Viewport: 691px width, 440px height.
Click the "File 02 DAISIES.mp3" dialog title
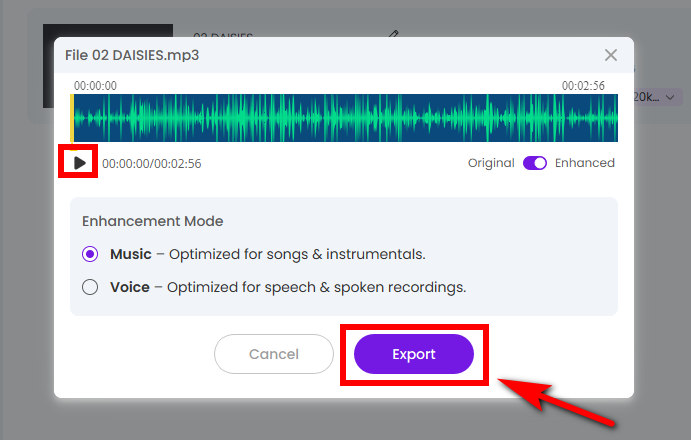click(x=132, y=55)
